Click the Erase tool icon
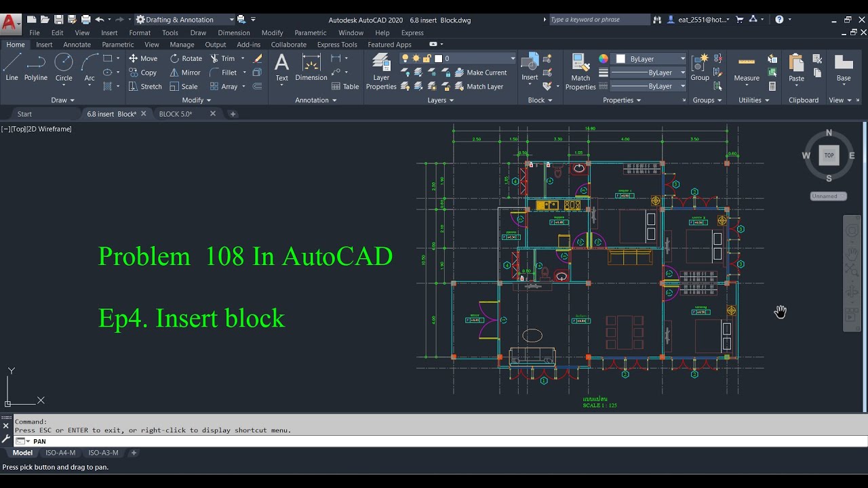Screen dimensions: 868x488 [x=257, y=58]
